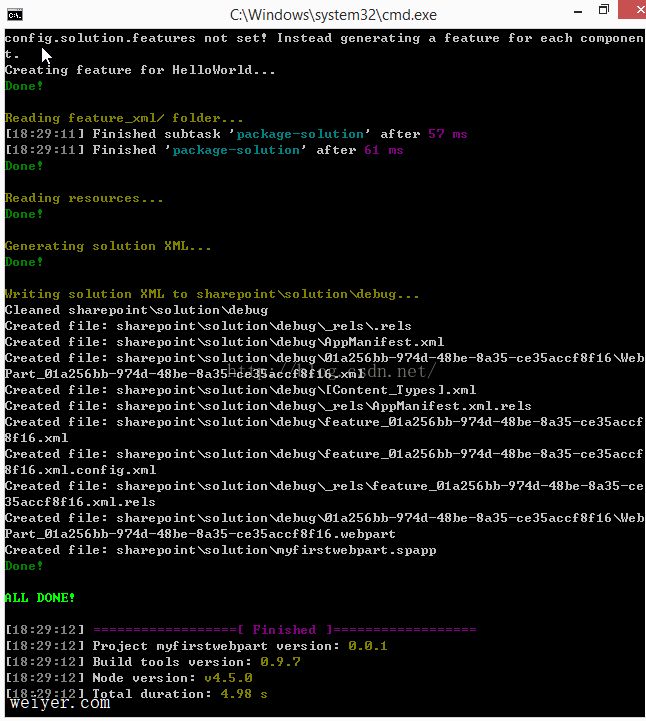Close the command prompt window
This screenshot has height=721, width=646.
coord(634,12)
